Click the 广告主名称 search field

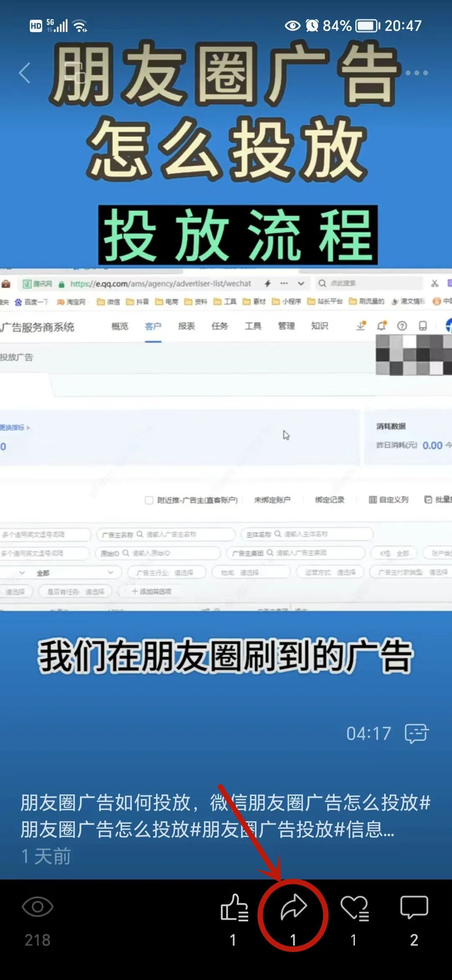pyautogui.click(x=166, y=534)
